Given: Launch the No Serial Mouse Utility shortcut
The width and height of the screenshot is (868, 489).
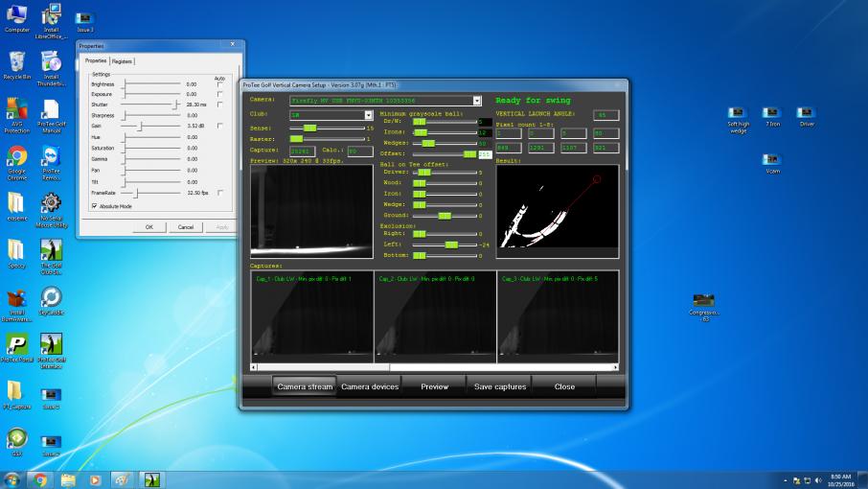Looking at the screenshot, I should (x=51, y=210).
